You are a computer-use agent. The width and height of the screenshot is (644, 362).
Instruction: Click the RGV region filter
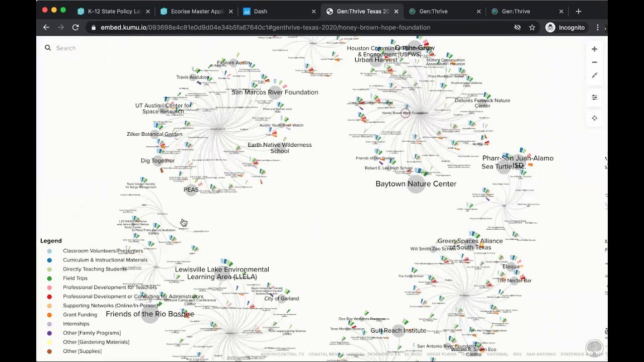click(517, 354)
